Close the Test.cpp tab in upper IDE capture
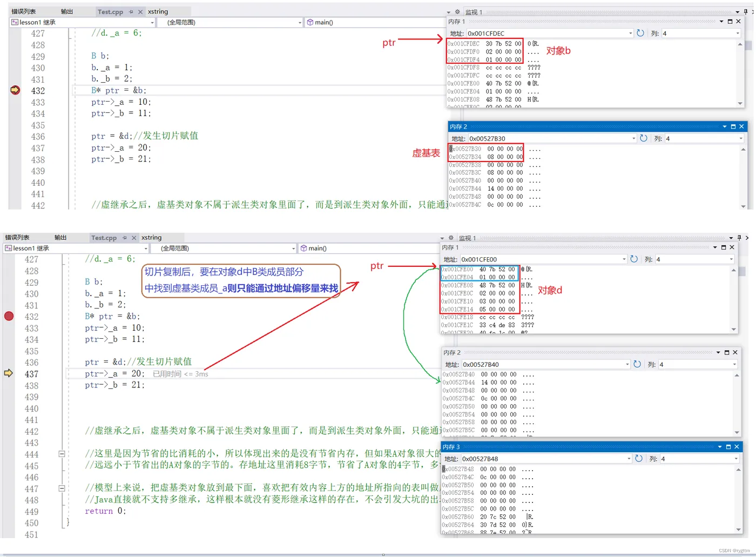This screenshot has height=557, width=756. point(140,11)
